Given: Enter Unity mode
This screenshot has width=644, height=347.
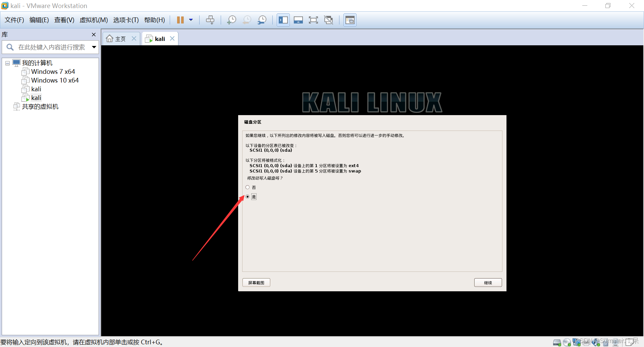Looking at the screenshot, I should 329,20.
